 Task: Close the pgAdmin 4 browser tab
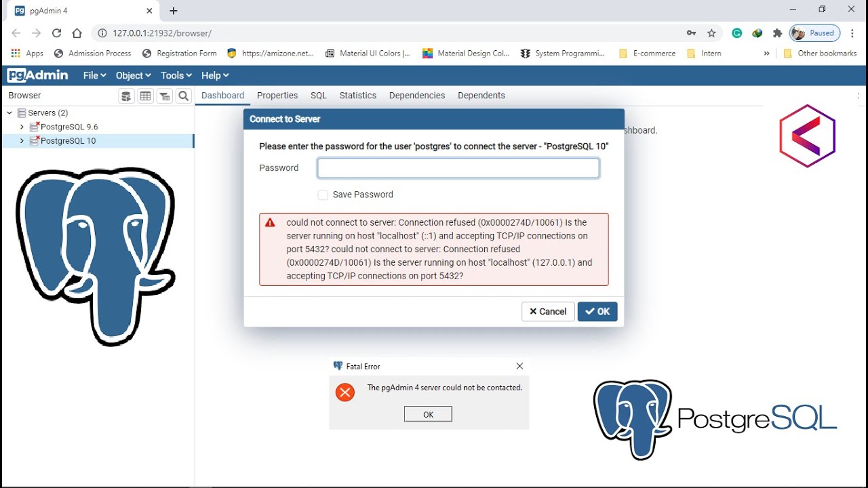pos(149,11)
